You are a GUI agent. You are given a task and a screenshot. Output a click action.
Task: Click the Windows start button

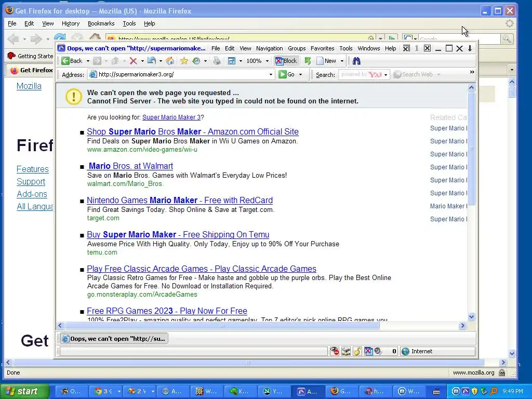click(24, 391)
